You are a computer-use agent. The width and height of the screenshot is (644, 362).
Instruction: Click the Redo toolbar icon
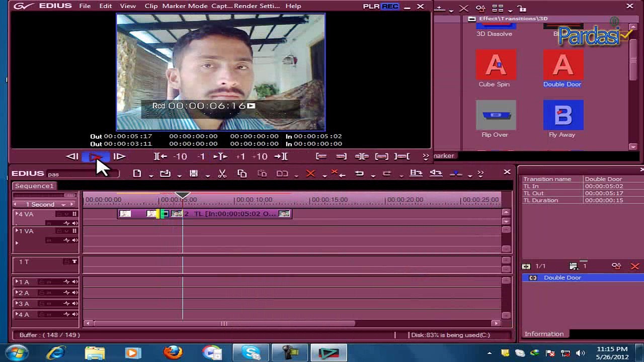pyautogui.click(x=387, y=173)
